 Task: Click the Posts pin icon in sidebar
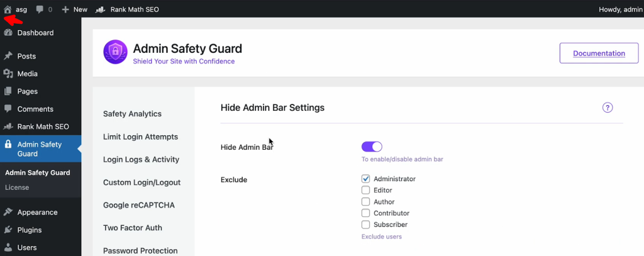tap(8, 56)
